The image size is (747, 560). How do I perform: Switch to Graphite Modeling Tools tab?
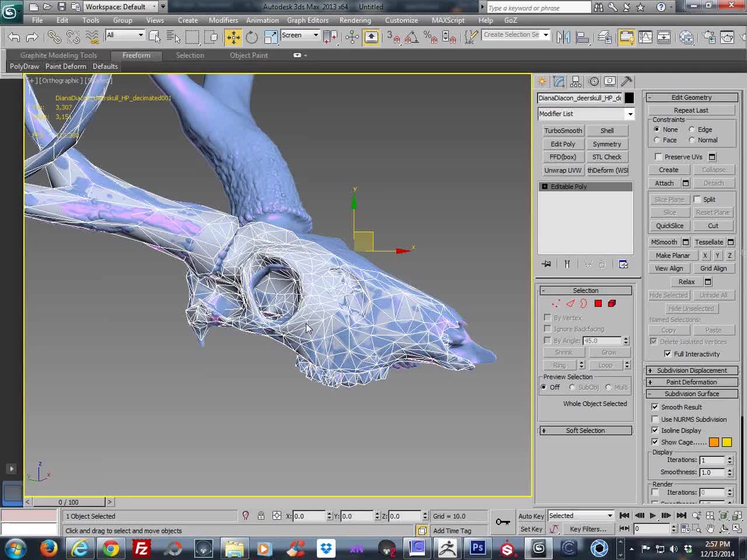tap(58, 55)
